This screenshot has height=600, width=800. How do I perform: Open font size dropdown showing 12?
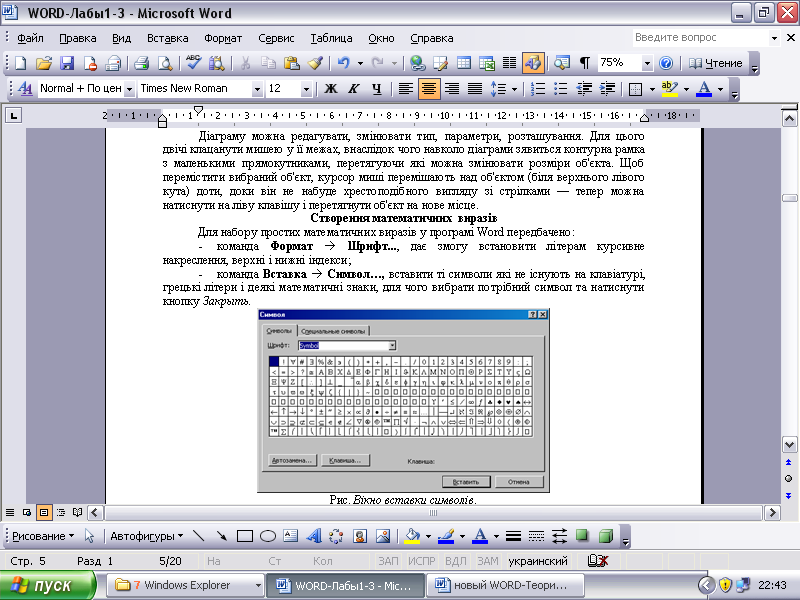point(306,89)
